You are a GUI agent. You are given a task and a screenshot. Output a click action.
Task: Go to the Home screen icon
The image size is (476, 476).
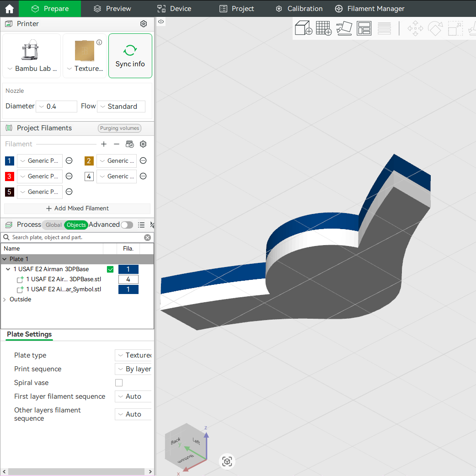[x=9, y=9]
